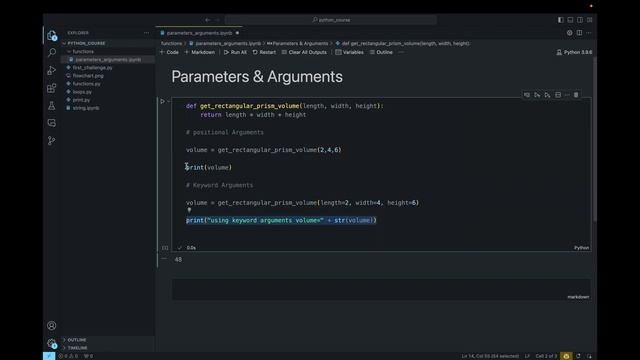Open Run and Debug view
The image size is (640, 360).
51,70
